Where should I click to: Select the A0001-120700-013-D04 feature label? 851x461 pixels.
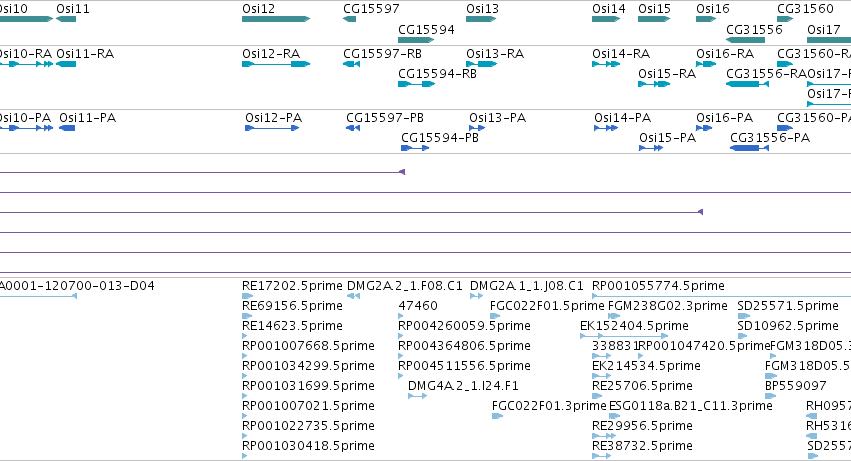click(77, 286)
